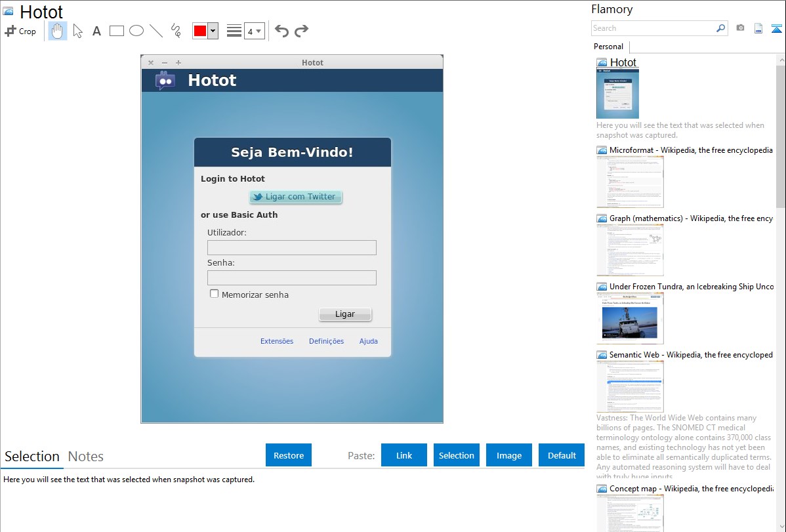The image size is (786, 532).
Task: Click the red color swatch
Action: pyautogui.click(x=200, y=31)
